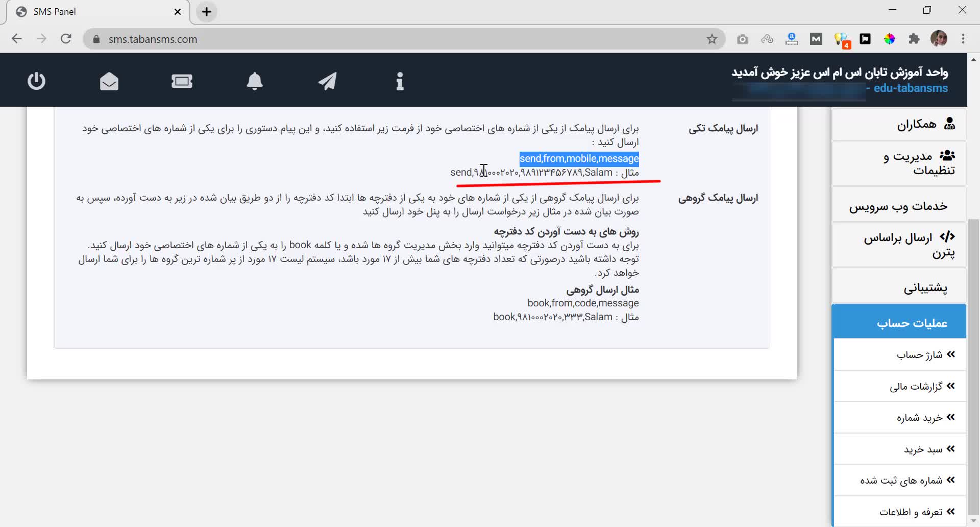The image size is (980, 527).
Task: Click the camera screenshot extension icon
Action: (743, 39)
